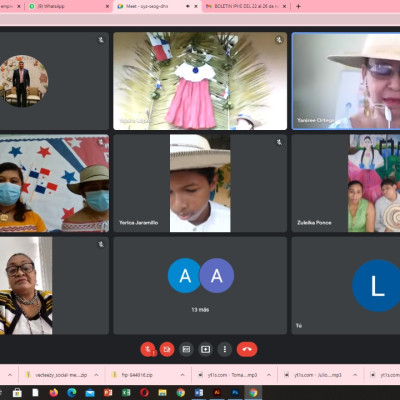Screen dimensions: 400x400
Task: Close the Meet browser tab
Action: pyautogui.click(x=196, y=6)
